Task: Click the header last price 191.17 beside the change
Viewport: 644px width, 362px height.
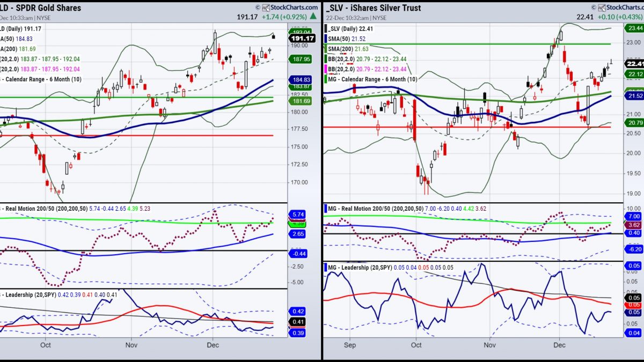Action: pos(246,17)
